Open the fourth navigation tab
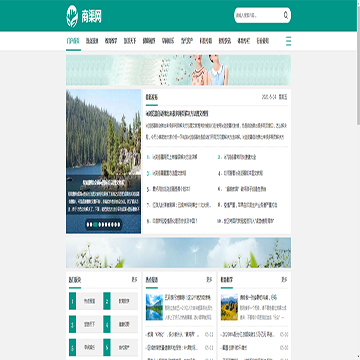 pos(130,41)
